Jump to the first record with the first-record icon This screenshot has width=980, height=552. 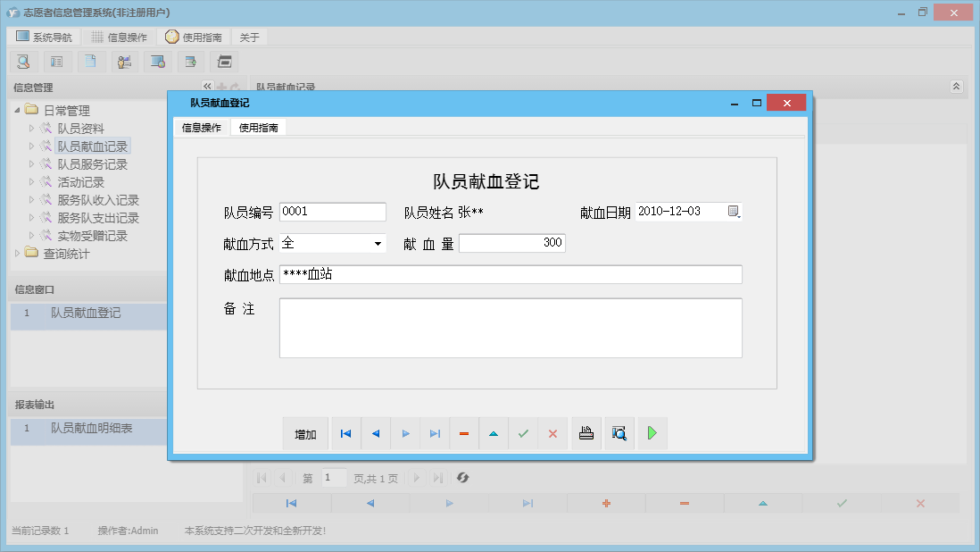click(x=345, y=433)
